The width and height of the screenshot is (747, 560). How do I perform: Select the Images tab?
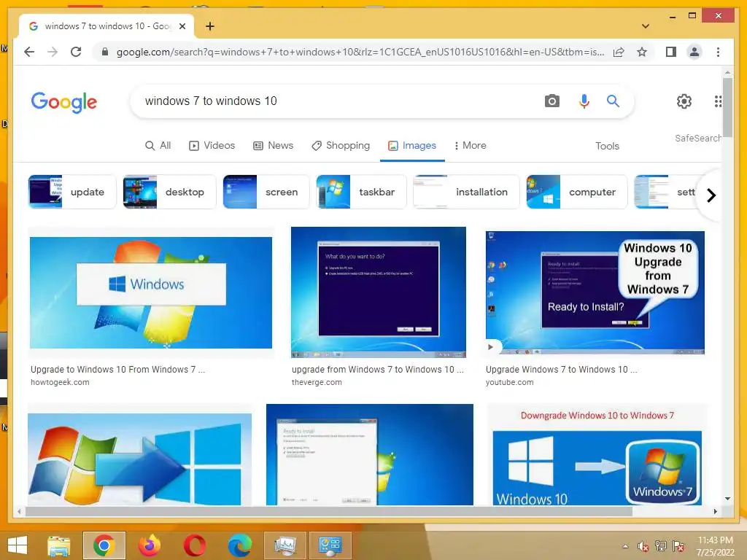coord(412,145)
